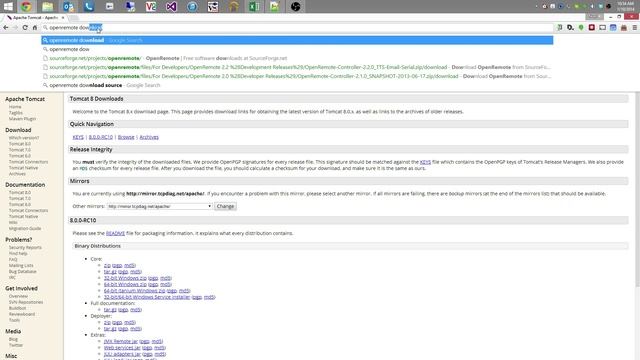Open Buildbot in the sidebar

click(18, 308)
